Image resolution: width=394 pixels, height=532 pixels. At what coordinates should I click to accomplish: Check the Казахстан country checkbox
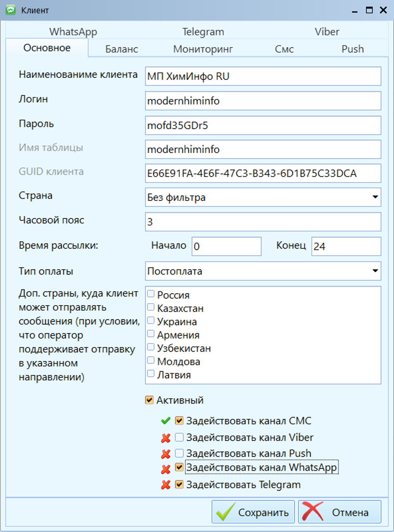150,307
